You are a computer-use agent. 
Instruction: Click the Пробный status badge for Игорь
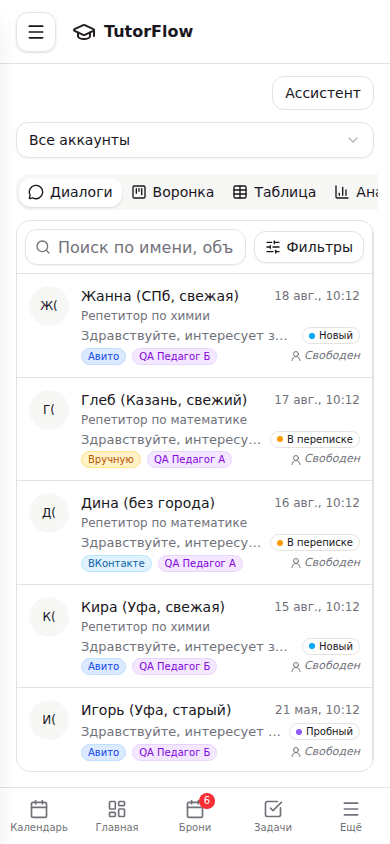324,732
